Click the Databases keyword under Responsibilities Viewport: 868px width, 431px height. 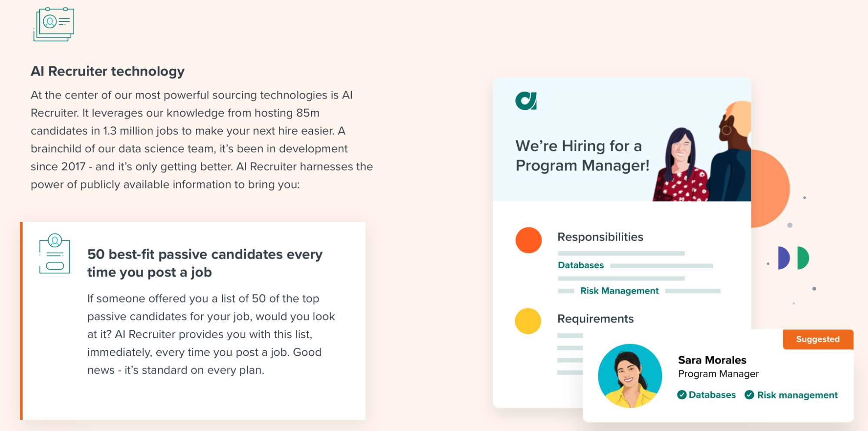(x=581, y=265)
